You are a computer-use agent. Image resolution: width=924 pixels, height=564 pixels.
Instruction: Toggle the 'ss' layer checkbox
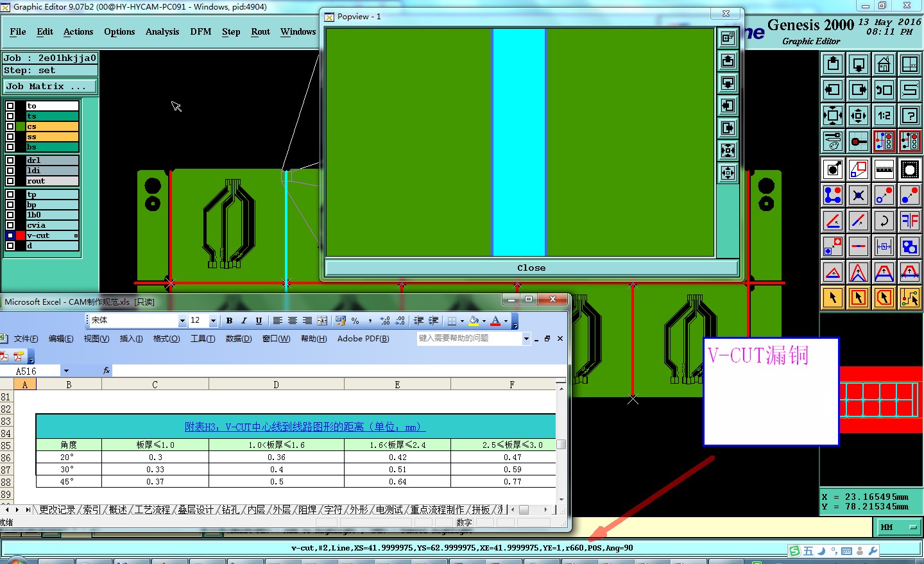(10, 137)
